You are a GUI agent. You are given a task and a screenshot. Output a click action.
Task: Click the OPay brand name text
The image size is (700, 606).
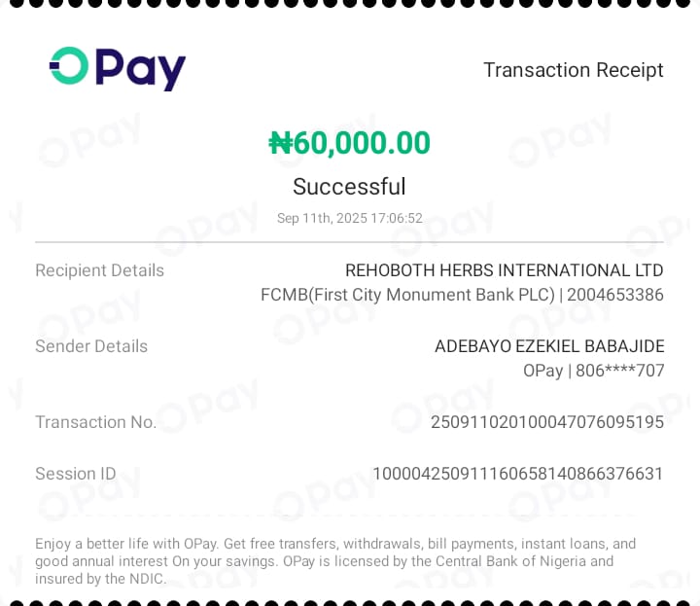point(141,68)
